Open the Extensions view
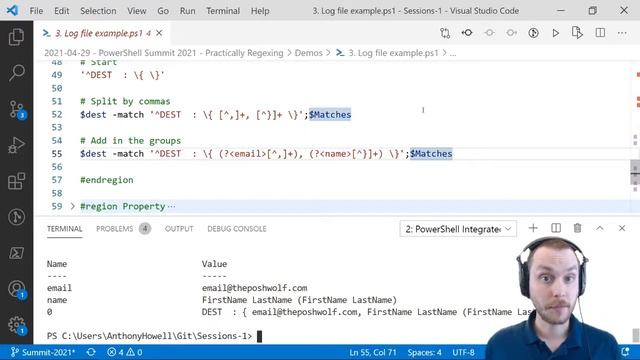The width and height of the screenshot is (640, 360). click(x=16, y=181)
